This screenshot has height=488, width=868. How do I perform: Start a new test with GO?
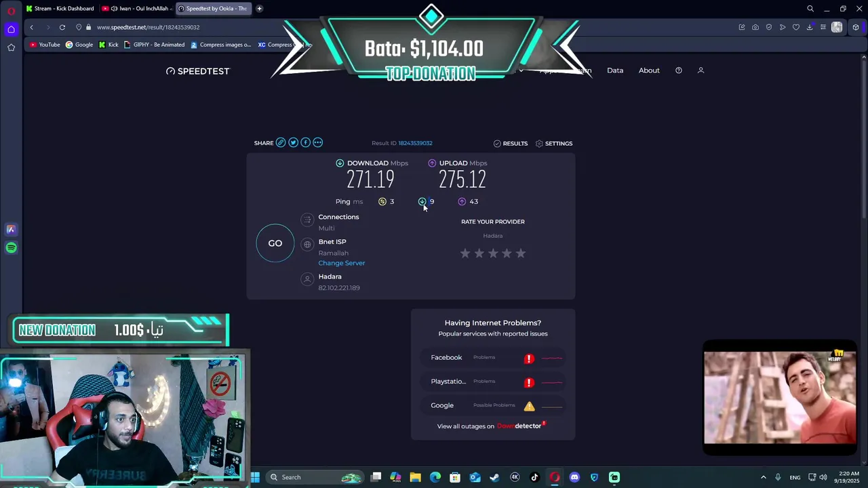[x=275, y=243]
